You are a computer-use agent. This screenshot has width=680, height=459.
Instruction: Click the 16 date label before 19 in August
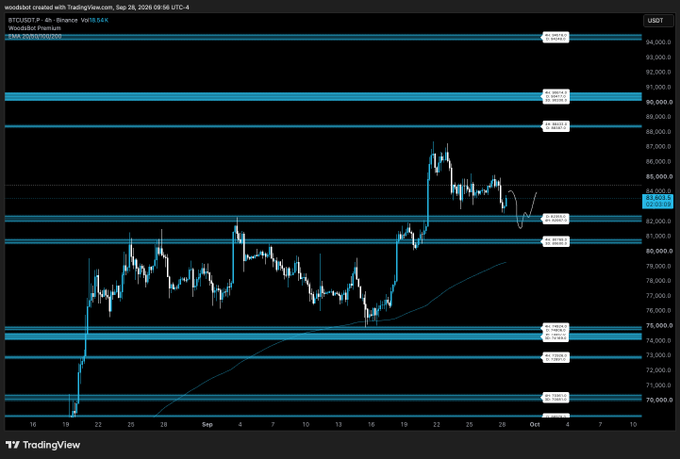coord(33,424)
